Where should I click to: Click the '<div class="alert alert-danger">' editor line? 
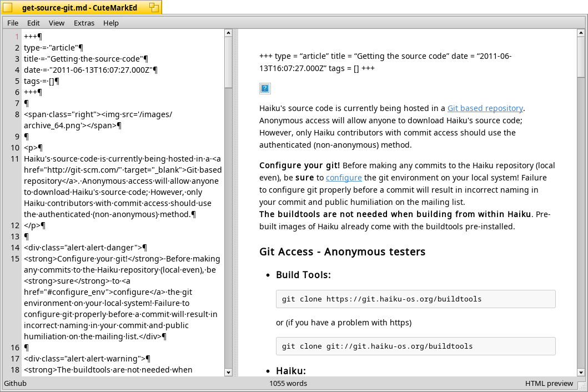pyautogui.click(x=86, y=248)
